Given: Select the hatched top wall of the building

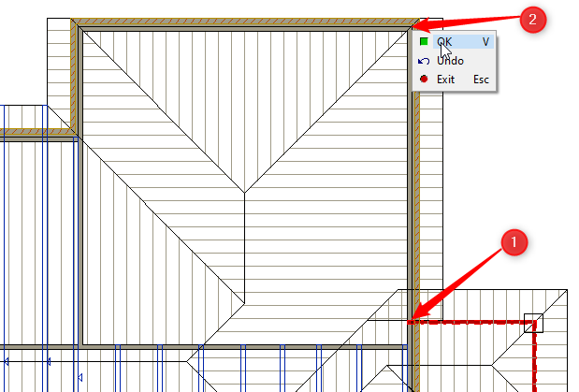Looking at the screenshot, I should [243, 23].
